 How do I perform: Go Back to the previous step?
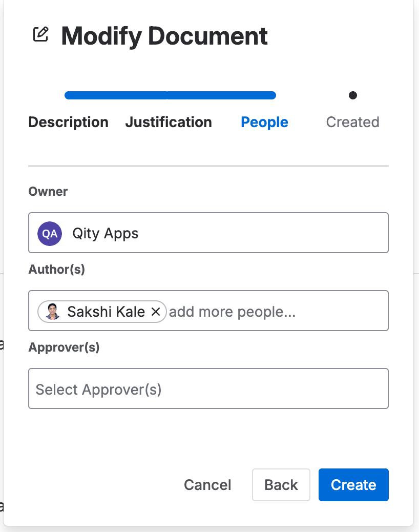click(281, 485)
